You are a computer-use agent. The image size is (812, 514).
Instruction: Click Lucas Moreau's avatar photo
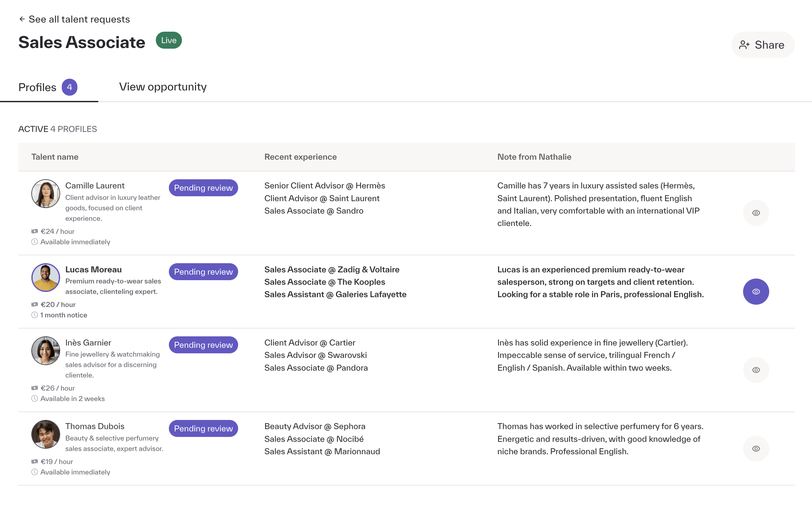coord(45,277)
